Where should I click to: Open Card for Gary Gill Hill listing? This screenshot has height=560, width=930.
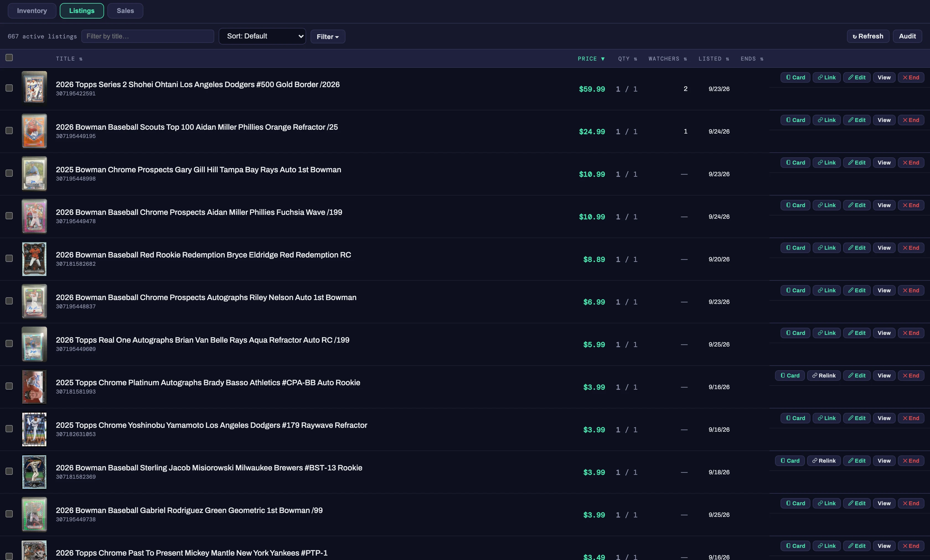(795, 163)
